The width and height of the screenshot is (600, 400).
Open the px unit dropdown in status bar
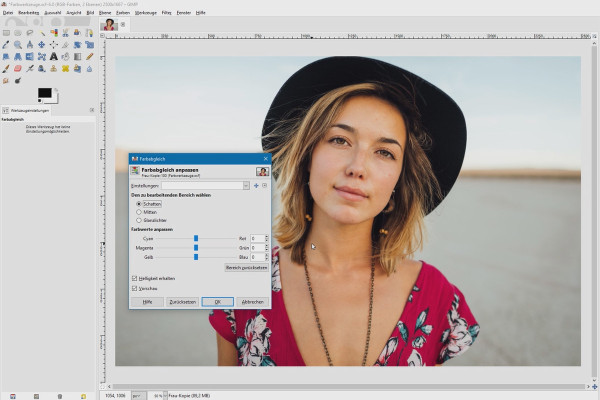[139, 396]
